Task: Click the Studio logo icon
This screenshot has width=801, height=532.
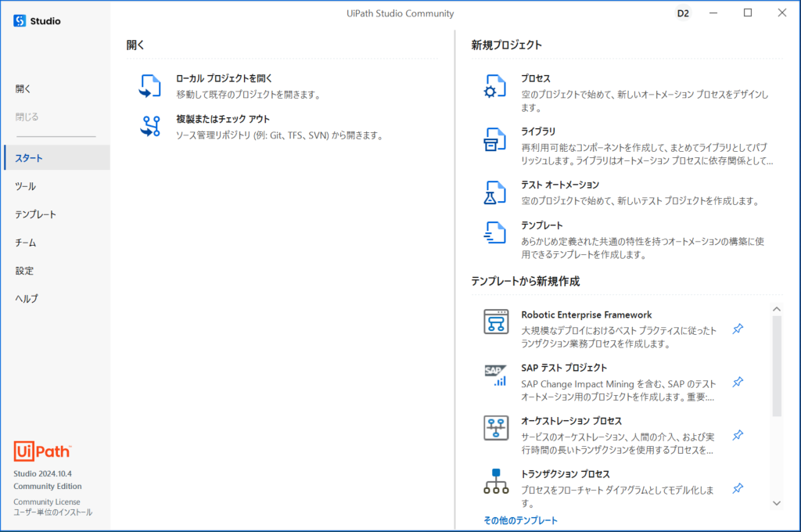Action: 20,21
